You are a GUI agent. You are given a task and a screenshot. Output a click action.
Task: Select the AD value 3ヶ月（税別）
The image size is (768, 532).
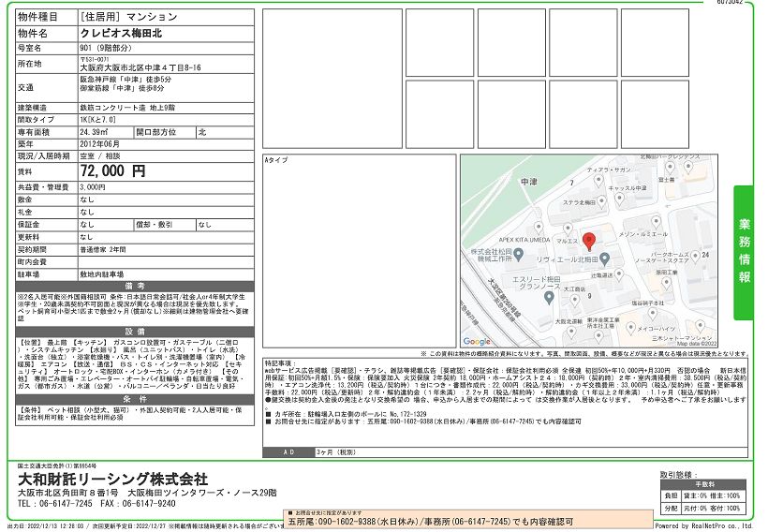coord(336,452)
